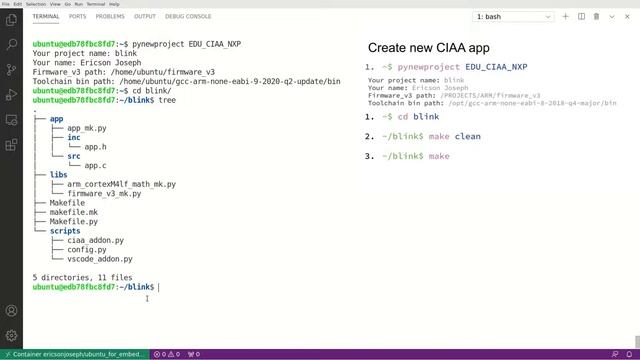Screen dimensions: 640x360
Task: Open notifications bell in status bar
Action: [x=629, y=354]
